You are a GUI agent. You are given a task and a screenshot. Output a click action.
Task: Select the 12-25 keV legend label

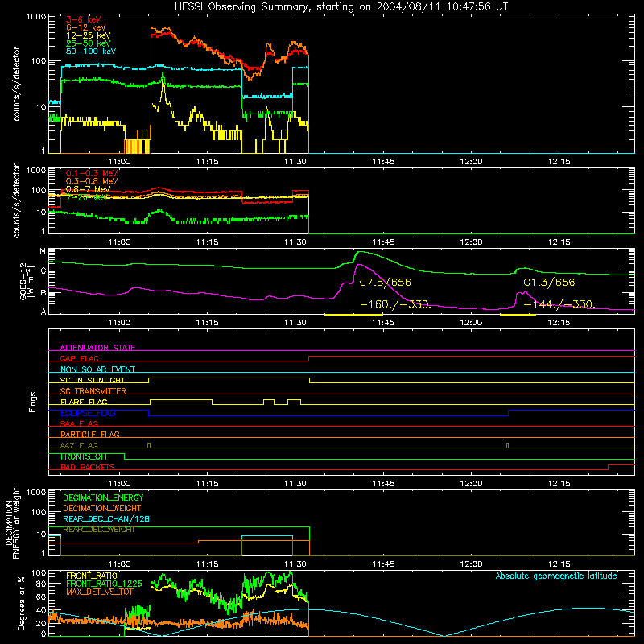[x=89, y=35]
